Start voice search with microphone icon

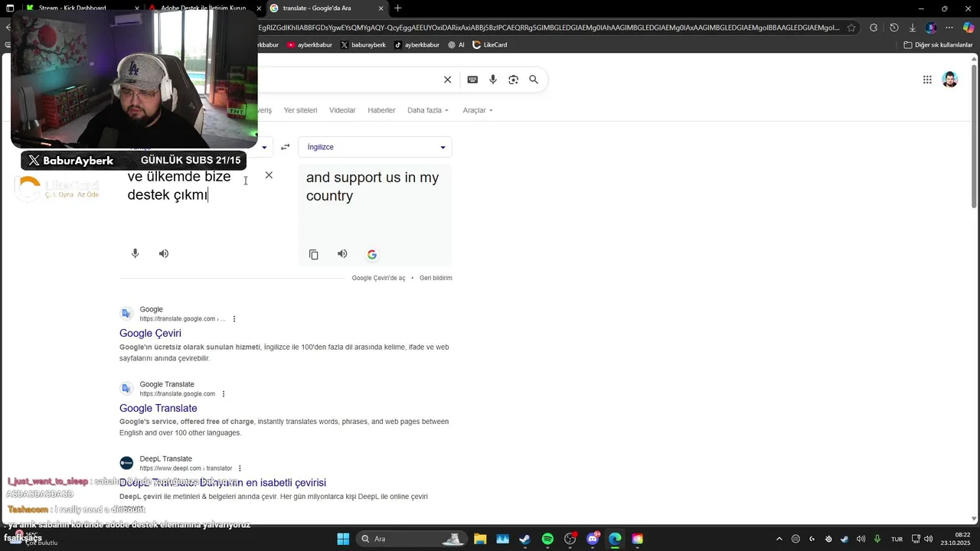493,80
